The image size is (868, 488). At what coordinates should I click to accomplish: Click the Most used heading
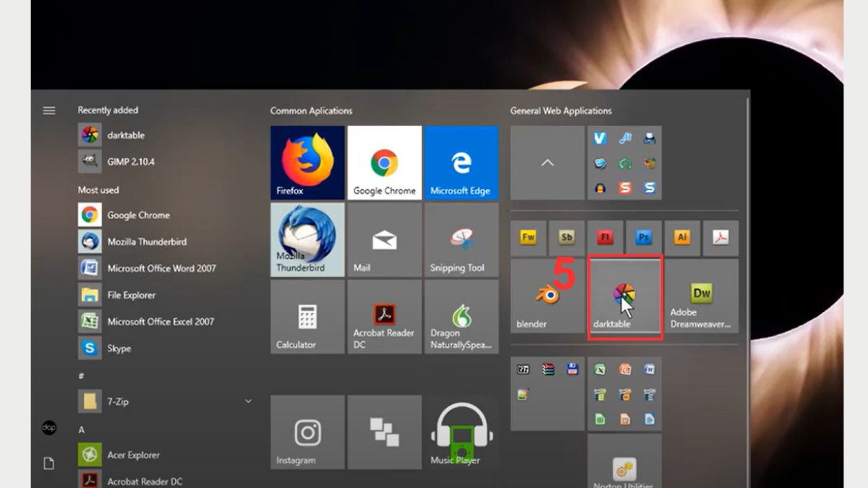98,190
